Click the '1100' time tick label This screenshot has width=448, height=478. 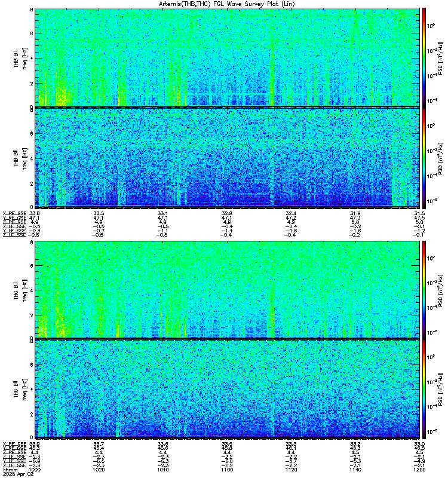(x=227, y=470)
